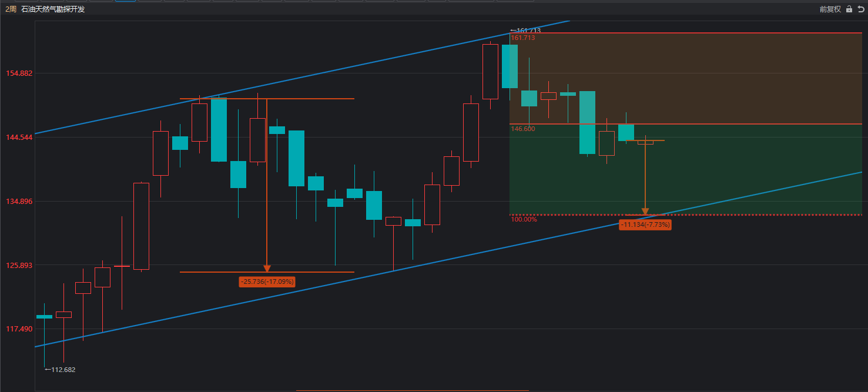This screenshot has height=392, width=868.
Task: Click the 117.490 price axis label
Action: click(x=19, y=329)
